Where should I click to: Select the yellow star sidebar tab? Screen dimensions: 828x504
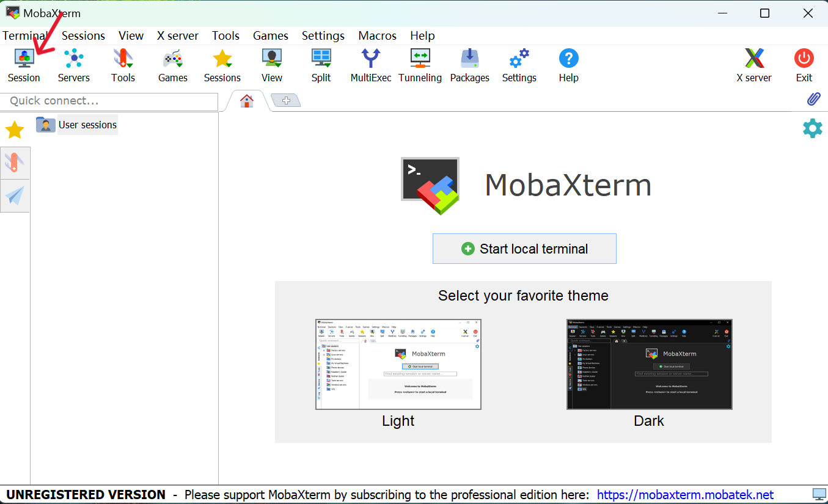point(15,130)
